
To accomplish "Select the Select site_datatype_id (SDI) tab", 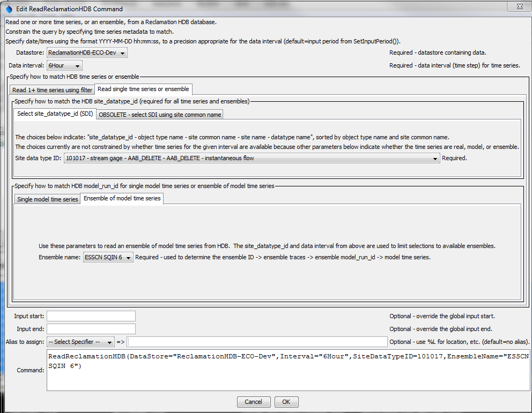I will (x=54, y=114).
